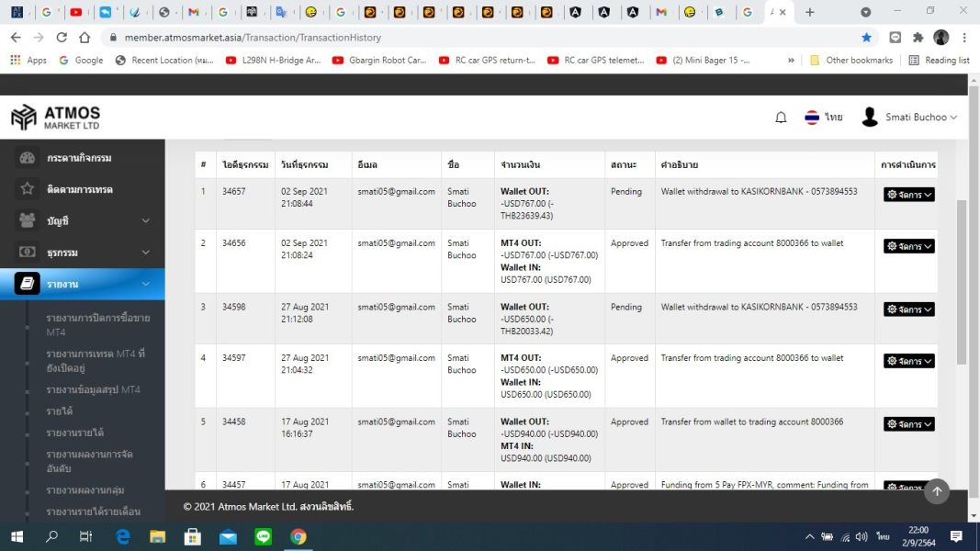Viewport: 980px width, 551px height.
Task: Click the Thai flag language icon
Action: coord(812,118)
